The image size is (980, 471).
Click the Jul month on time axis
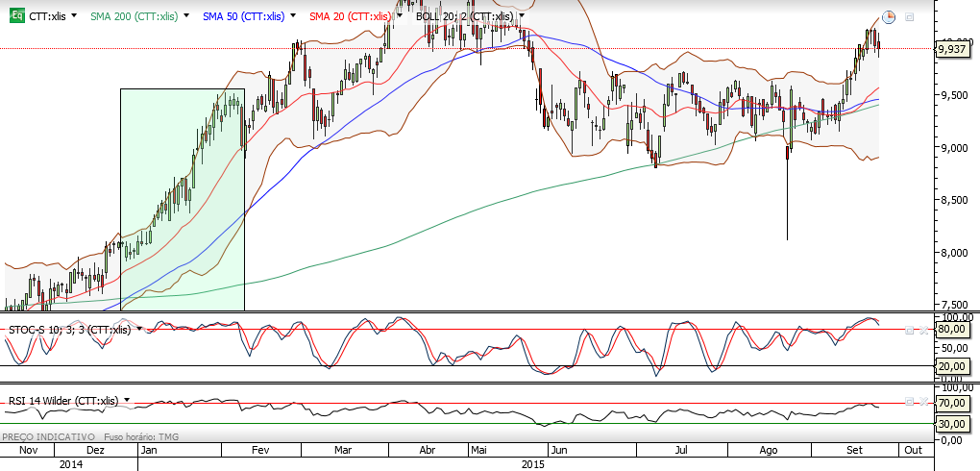point(682,451)
